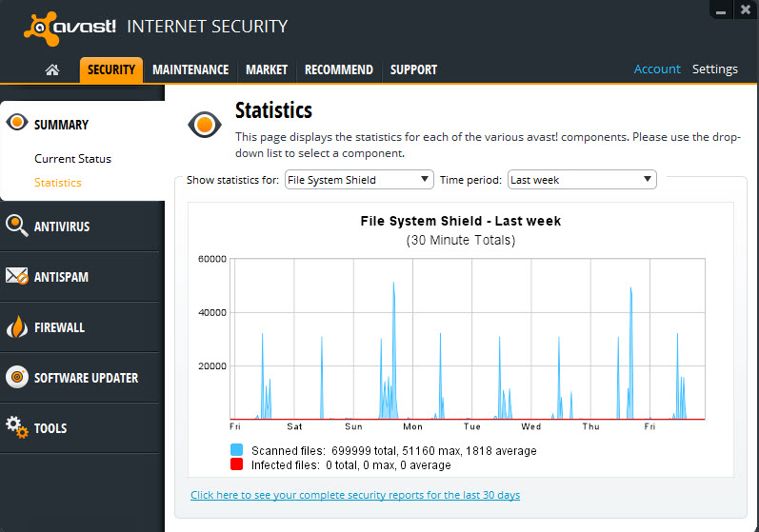This screenshot has height=532, width=759.
Task: Click the Wed label on chart axis
Action: point(531,426)
